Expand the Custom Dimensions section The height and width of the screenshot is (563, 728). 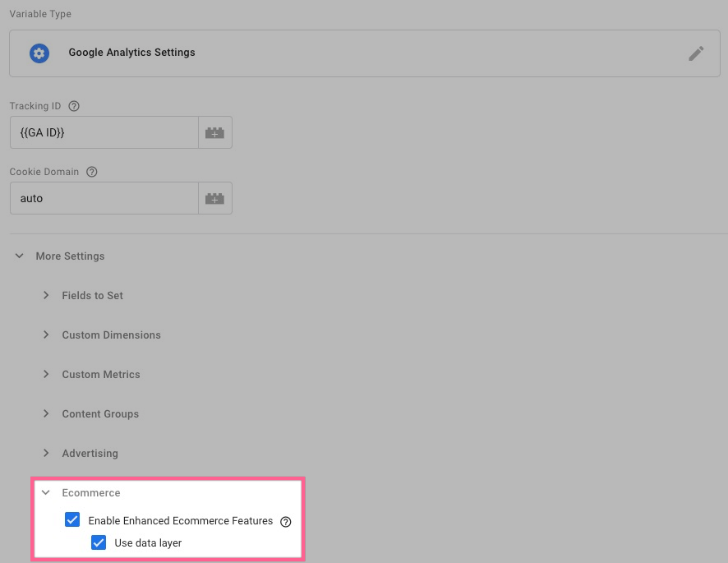click(x=46, y=335)
